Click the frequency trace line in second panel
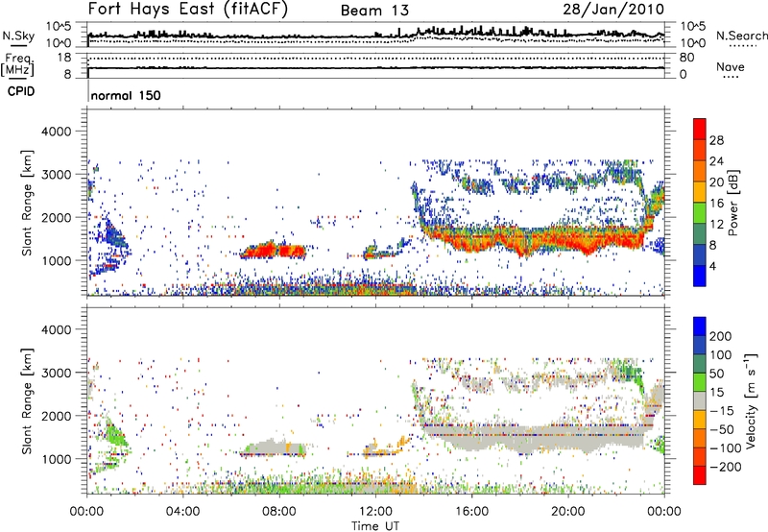Image resolution: width=768 pixels, height=532 pixels. point(376,68)
